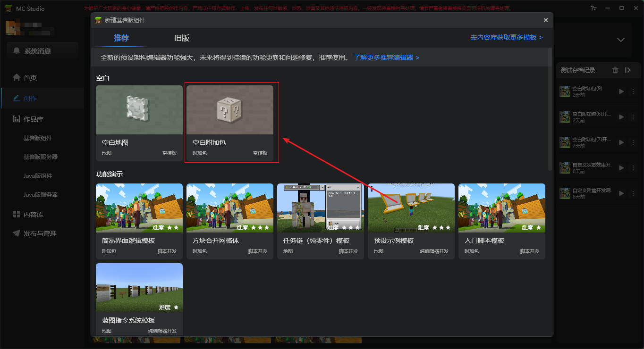Viewport: 644px width, 349px height.
Task: Delete test save records with trash icon
Action: [615, 70]
